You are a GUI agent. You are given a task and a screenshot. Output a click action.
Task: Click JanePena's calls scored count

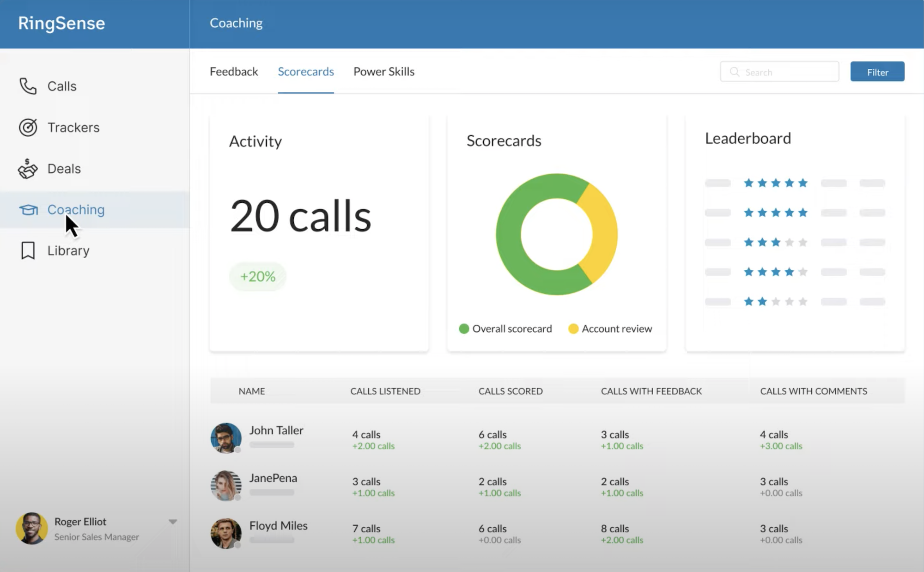pos(492,481)
